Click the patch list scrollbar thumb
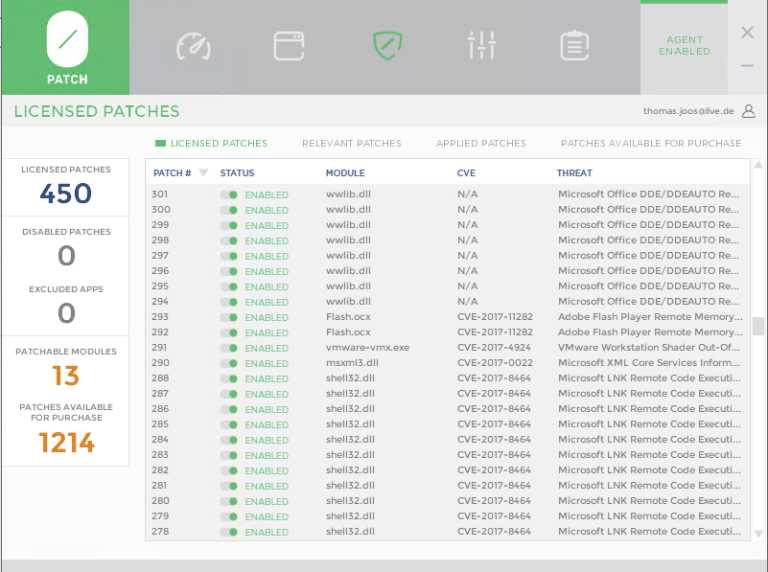Viewport: 768px width, 572px height. pos(758,326)
